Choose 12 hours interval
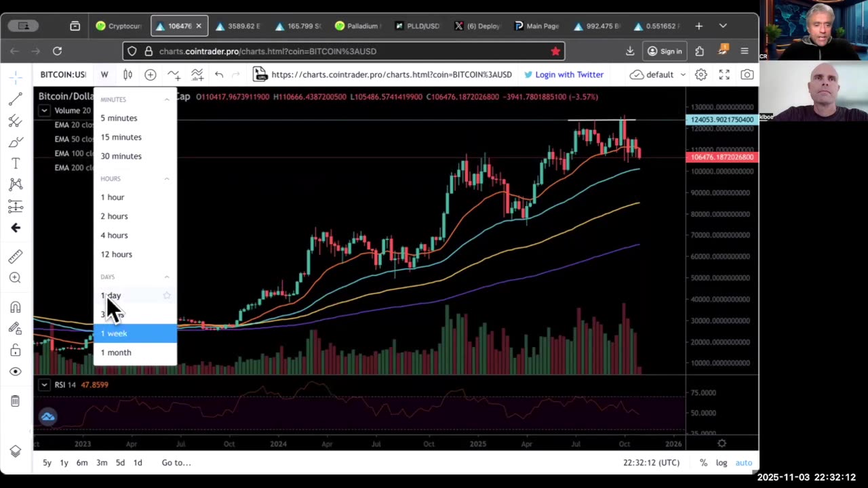The image size is (868, 488). (x=135, y=254)
